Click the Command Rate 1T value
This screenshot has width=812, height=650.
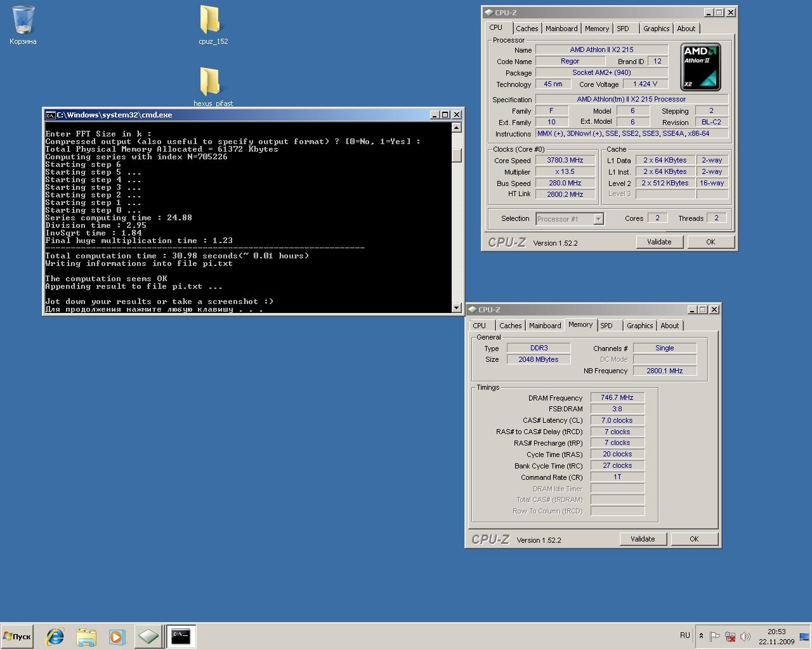[x=617, y=477]
